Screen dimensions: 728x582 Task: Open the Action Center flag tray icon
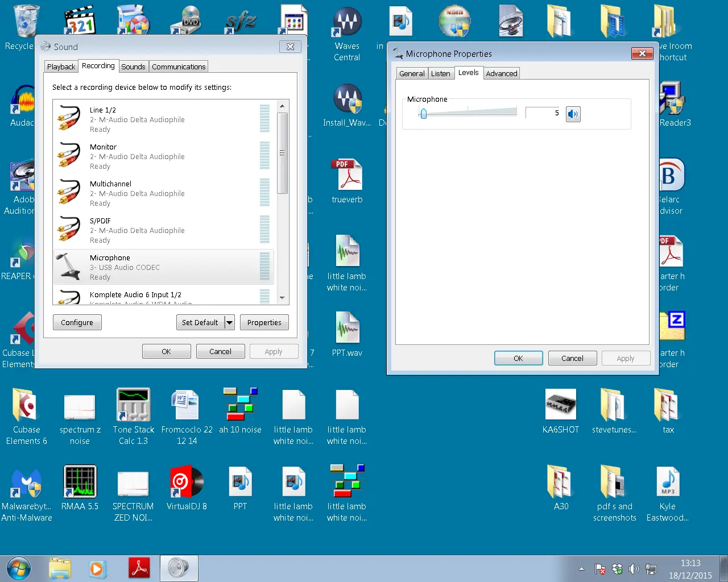[600, 569]
